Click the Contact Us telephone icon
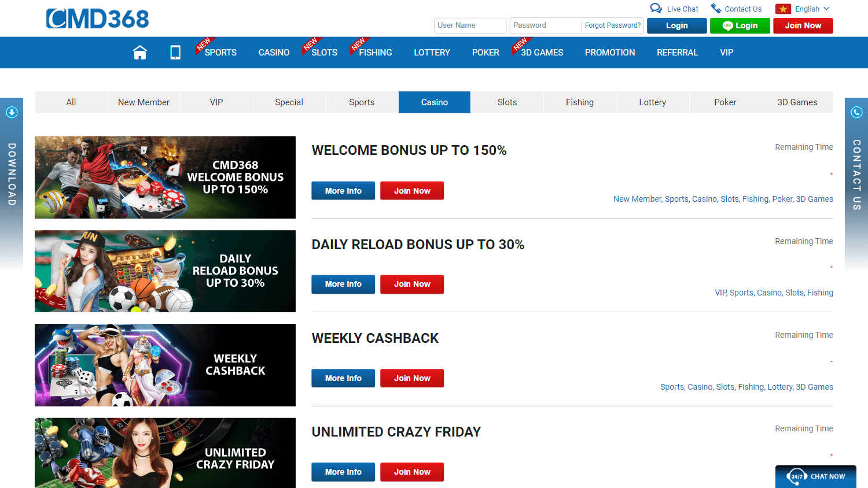Image resolution: width=868 pixels, height=488 pixels. [x=716, y=8]
